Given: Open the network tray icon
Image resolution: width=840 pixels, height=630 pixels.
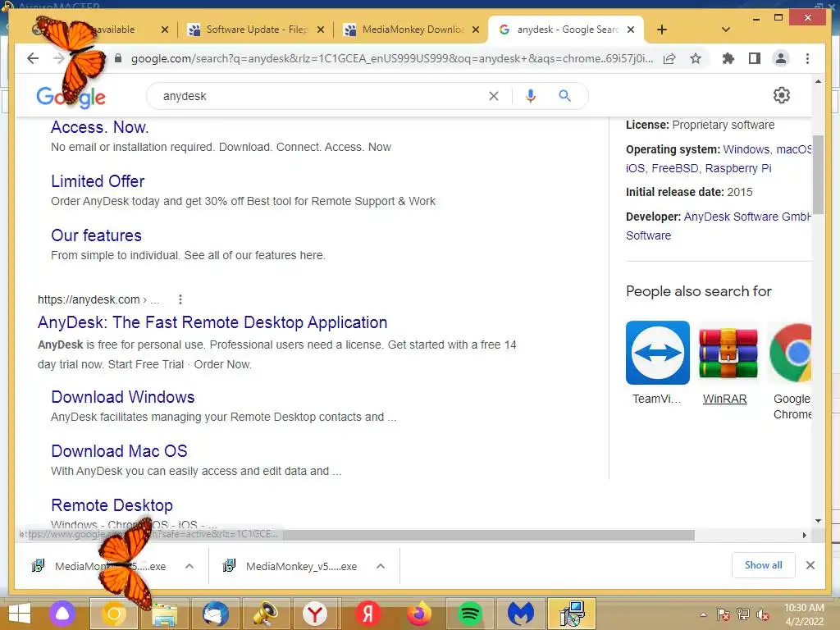Looking at the screenshot, I should [743, 614].
